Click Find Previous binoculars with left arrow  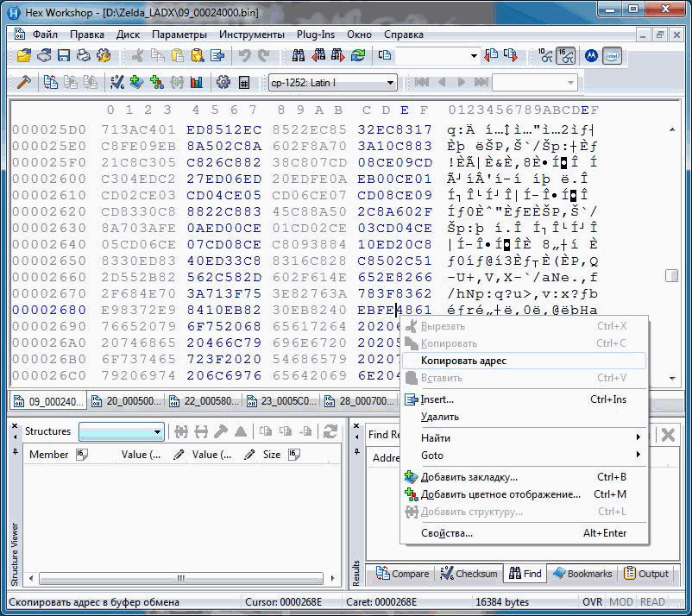[x=318, y=55]
